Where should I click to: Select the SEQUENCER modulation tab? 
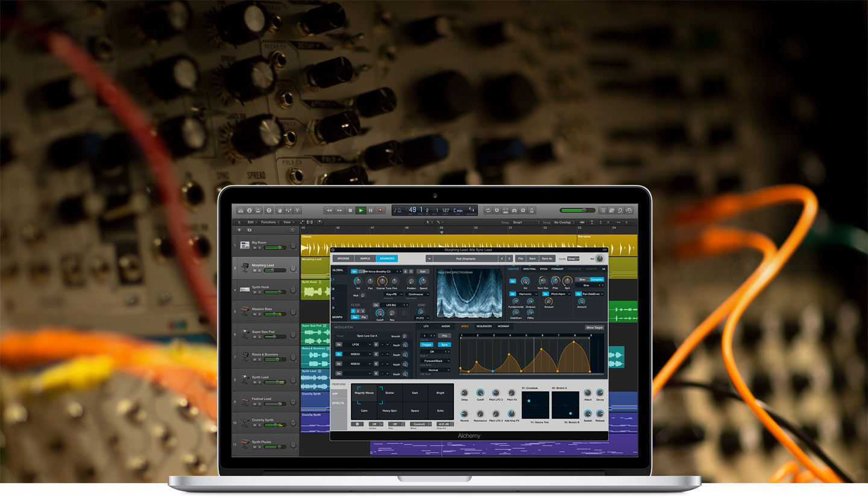pyautogui.click(x=484, y=327)
